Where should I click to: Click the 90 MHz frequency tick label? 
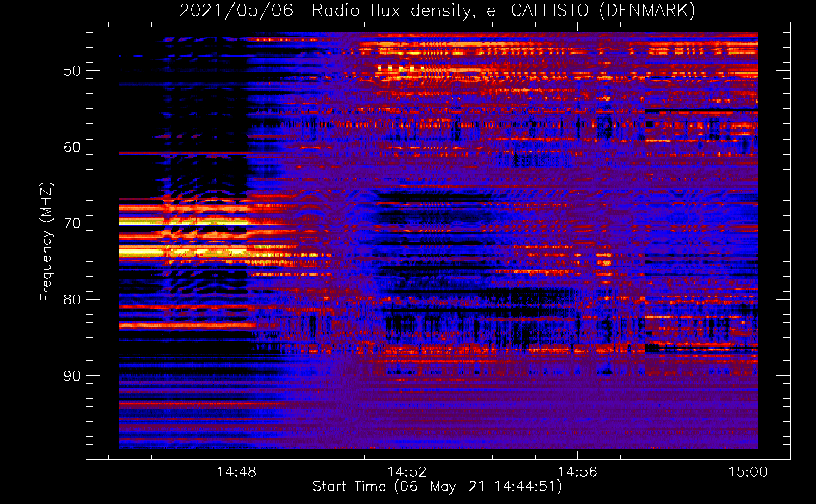click(x=72, y=376)
